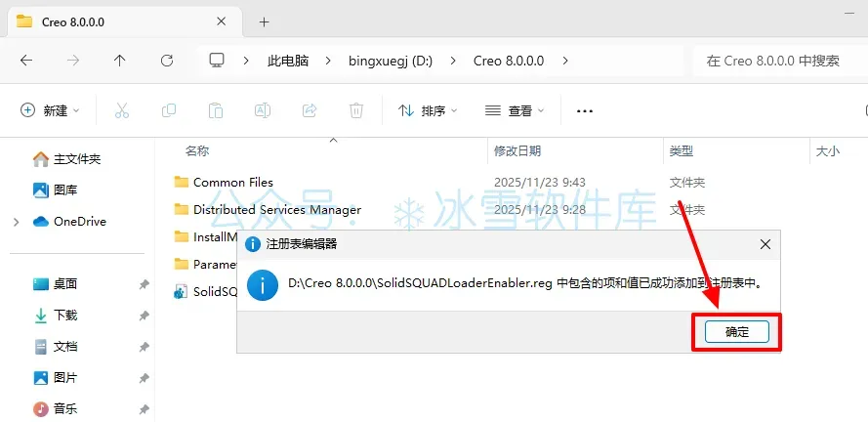
Task: Open 图片 in quick access
Action: click(56, 378)
